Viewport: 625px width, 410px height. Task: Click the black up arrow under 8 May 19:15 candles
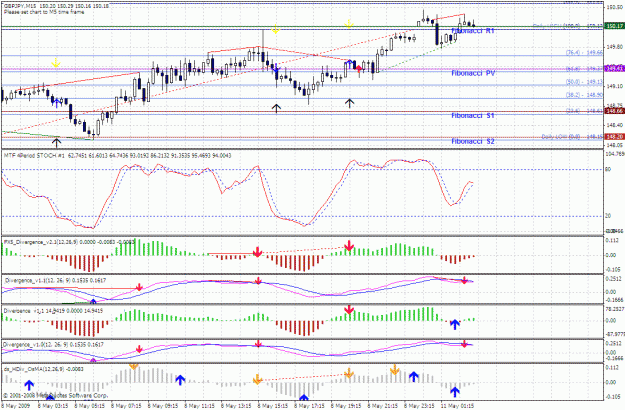[350, 103]
